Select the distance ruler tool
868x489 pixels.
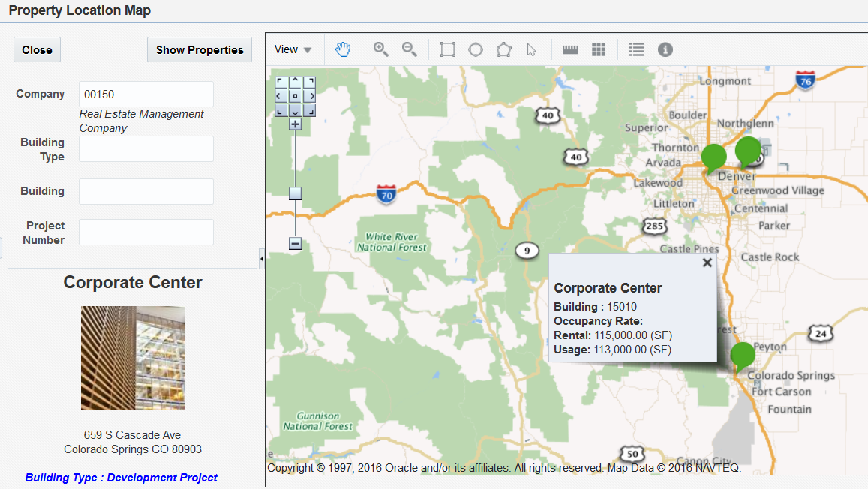tap(571, 49)
